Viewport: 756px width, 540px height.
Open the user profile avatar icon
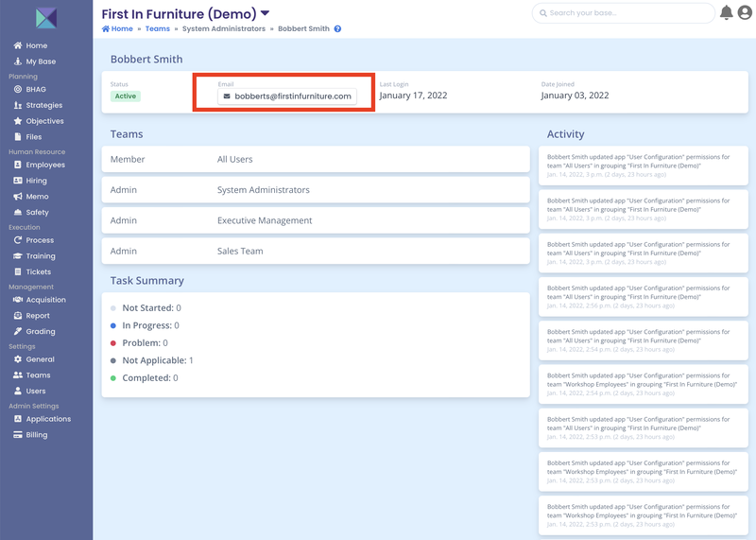[x=745, y=12]
